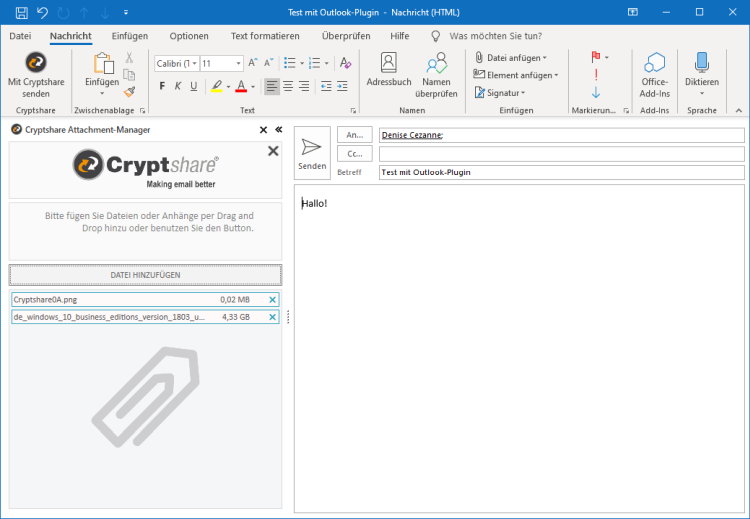Screen dimensions: 750x519
Task: Click Mit Cryptshare senden icon
Action: coord(35,63)
